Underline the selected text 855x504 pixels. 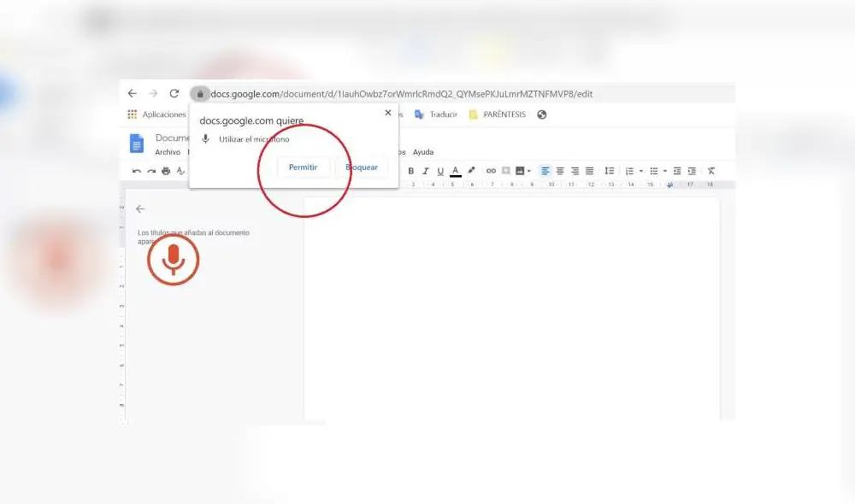pos(439,171)
